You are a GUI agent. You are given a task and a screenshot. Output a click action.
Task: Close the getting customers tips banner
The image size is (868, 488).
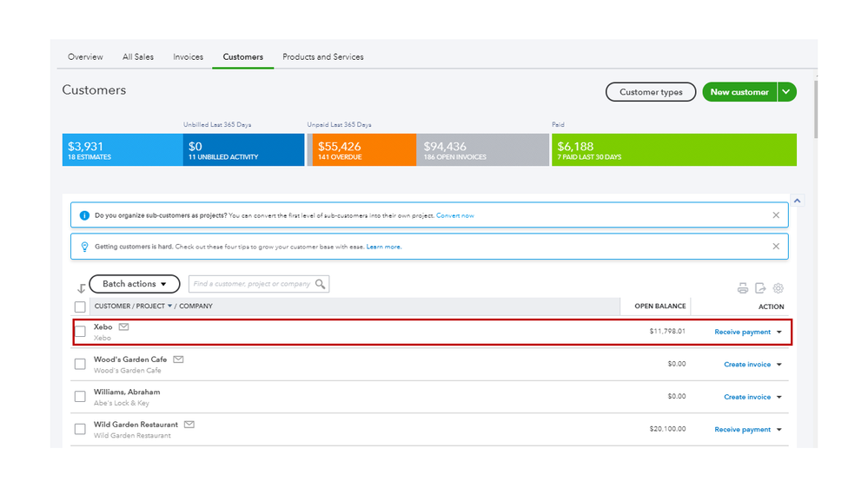pos(776,247)
